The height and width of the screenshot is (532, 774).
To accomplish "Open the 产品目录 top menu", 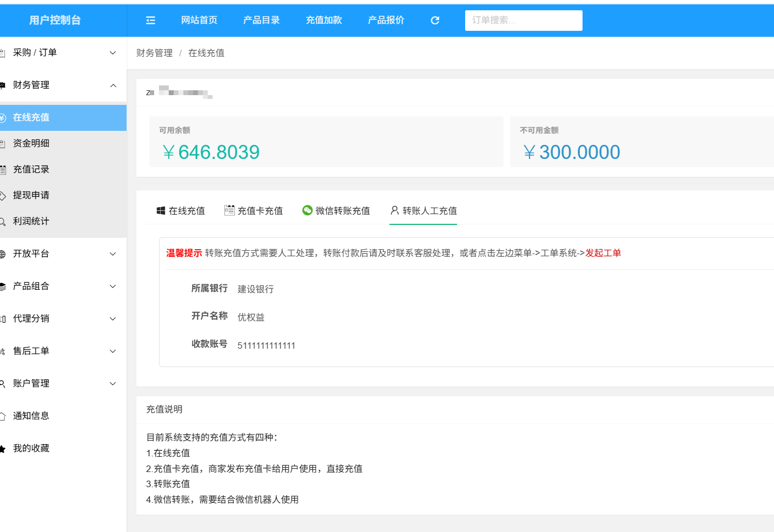I will [x=261, y=20].
